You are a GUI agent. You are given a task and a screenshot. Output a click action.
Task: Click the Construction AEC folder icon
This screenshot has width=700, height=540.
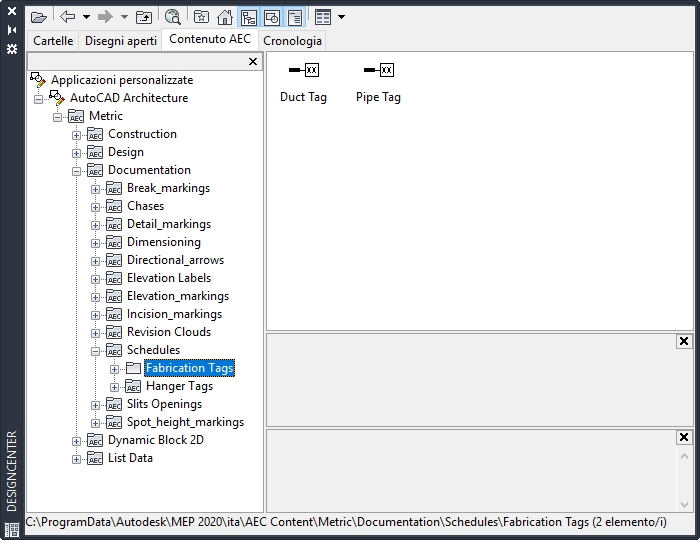[x=95, y=134]
